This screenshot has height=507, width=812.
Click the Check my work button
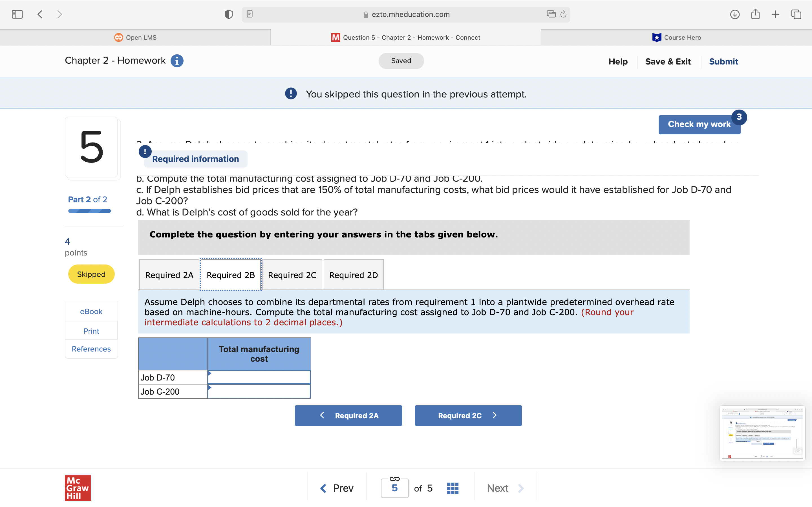coord(699,124)
